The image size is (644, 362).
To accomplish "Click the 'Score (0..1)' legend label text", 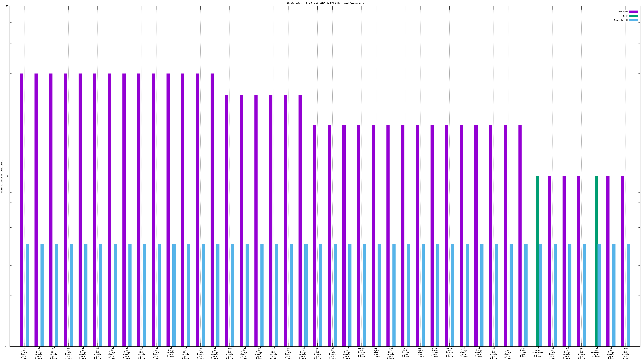I will click(x=621, y=20).
